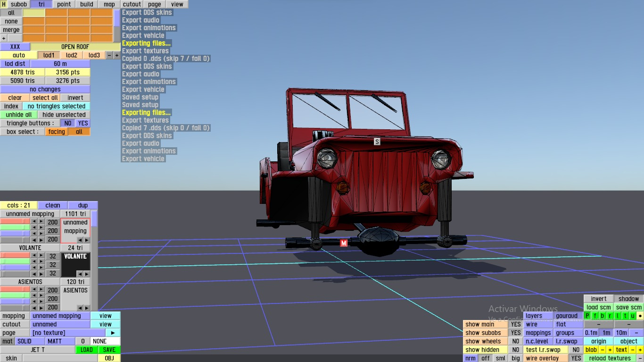Click unhide all
This screenshot has height=362, width=644.
point(19,115)
